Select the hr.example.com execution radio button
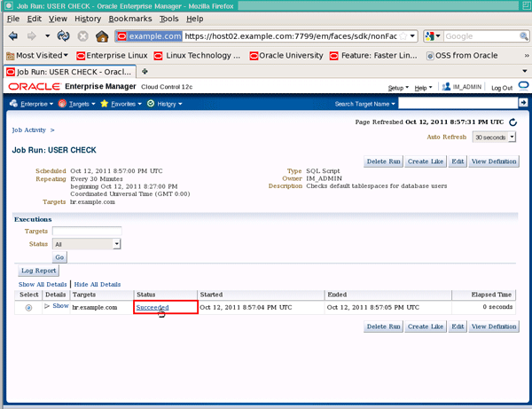The height and width of the screenshot is (409, 532). click(x=28, y=308)
